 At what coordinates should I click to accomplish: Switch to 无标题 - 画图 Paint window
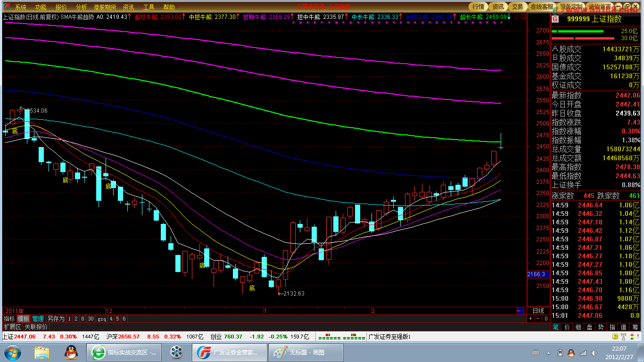point(305,352)
